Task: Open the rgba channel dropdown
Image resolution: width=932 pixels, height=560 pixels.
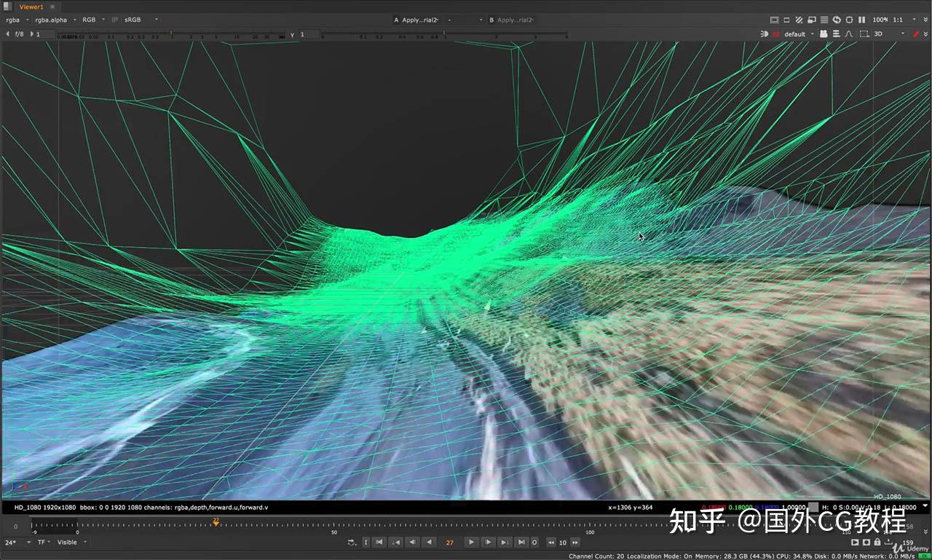Action: (x=15, y=20)
